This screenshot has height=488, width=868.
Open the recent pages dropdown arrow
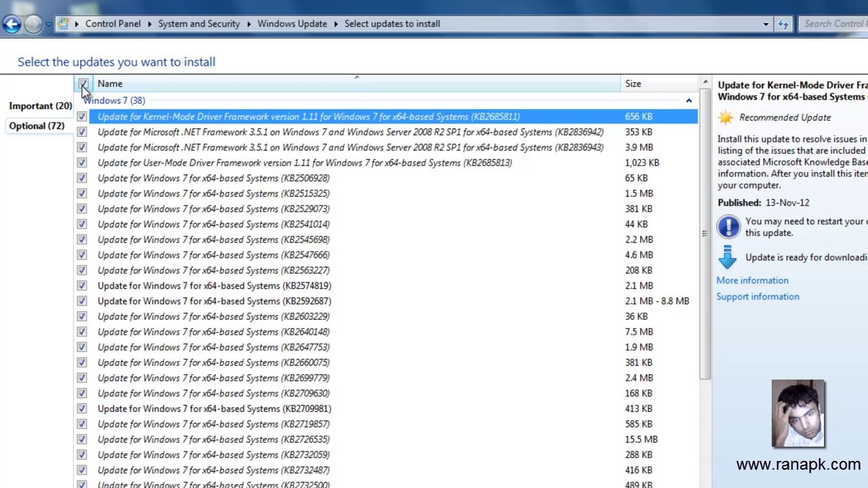48,24
